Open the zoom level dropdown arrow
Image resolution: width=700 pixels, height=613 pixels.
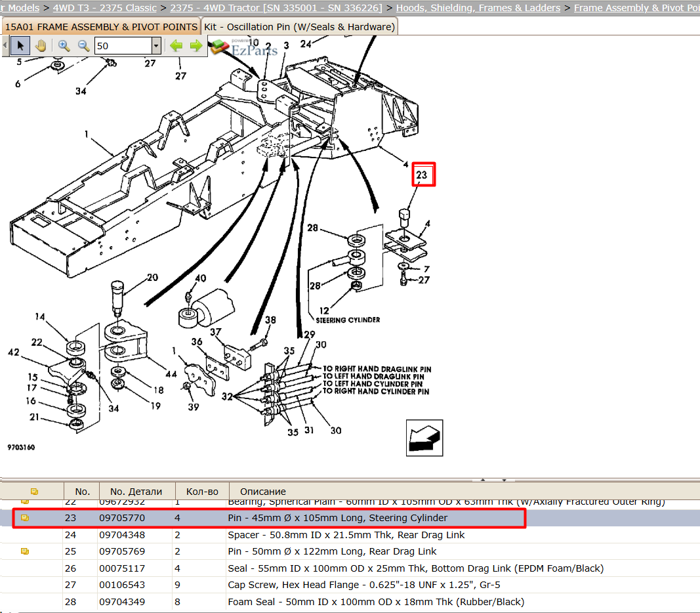click(155, 45)
